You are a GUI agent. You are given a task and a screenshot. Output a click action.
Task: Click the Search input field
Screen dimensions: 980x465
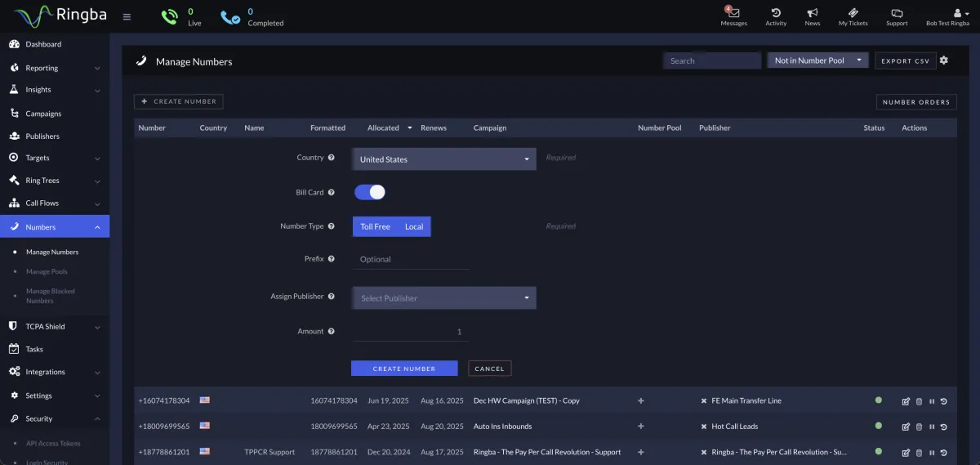tap(712, 60)
